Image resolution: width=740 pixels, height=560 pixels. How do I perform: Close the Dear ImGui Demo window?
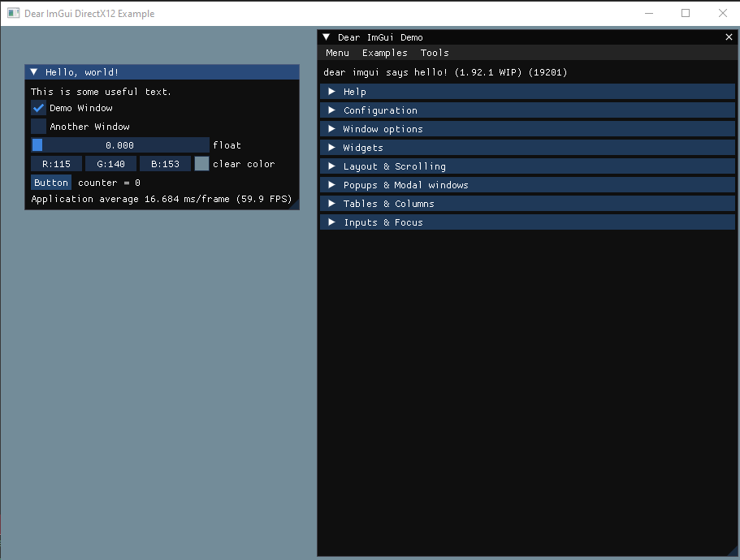click(729, 37)
